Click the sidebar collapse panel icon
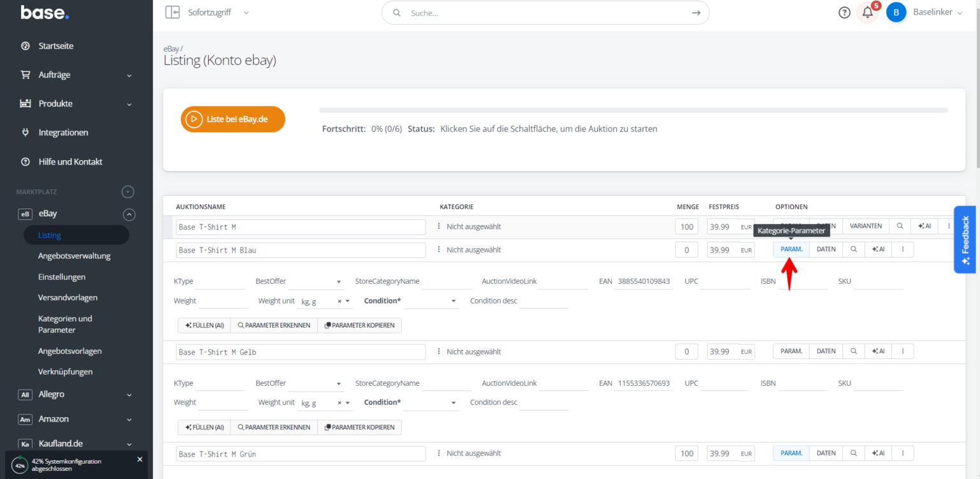The height and width of the screenshot is (479, 980). coord(172,12)
